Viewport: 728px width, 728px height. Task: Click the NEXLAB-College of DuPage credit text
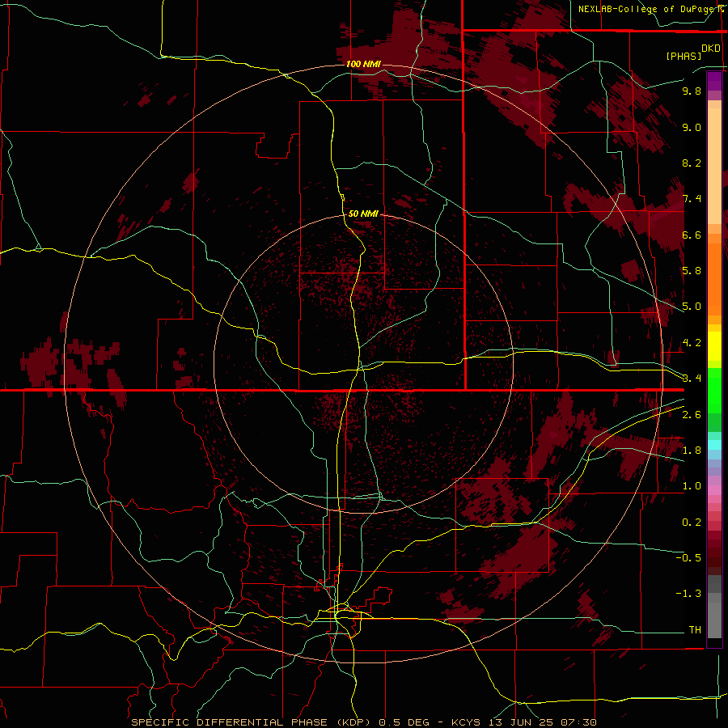pos(650,9)
